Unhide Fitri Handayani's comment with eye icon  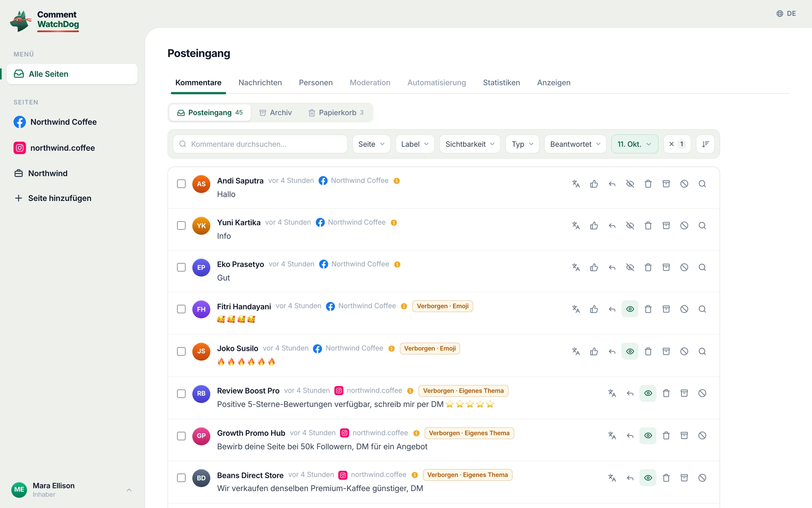click(630, 309)
